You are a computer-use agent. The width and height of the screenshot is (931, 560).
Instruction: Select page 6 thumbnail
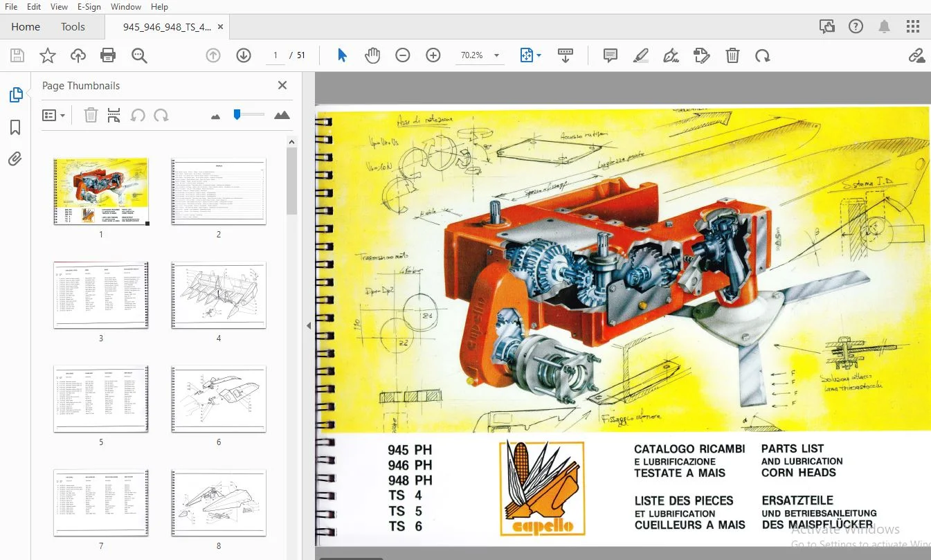point(219,399)
